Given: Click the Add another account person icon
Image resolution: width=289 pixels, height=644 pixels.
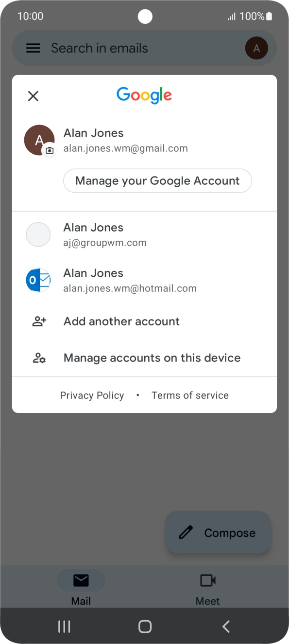Looking at the screenshot, I should point(38,321).
